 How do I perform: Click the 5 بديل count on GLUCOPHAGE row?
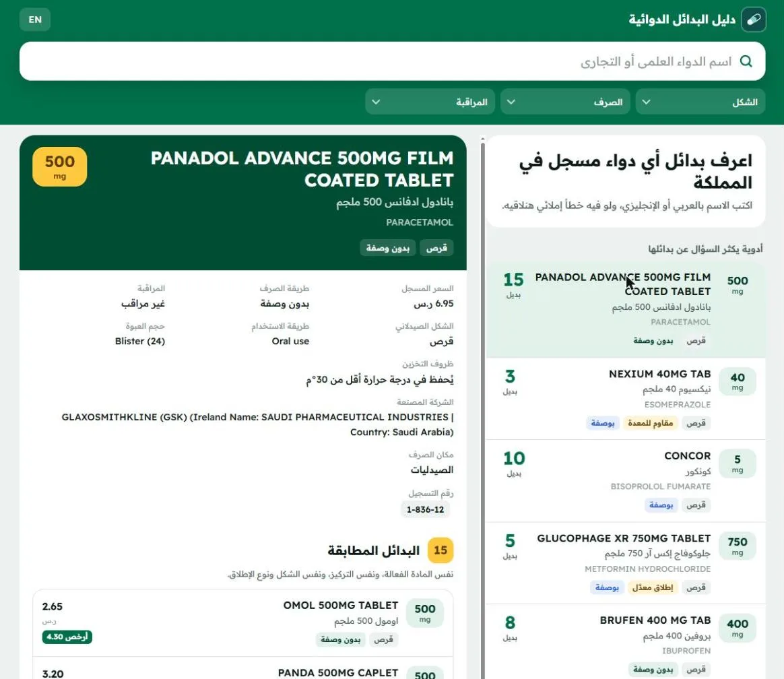point(510,546)
